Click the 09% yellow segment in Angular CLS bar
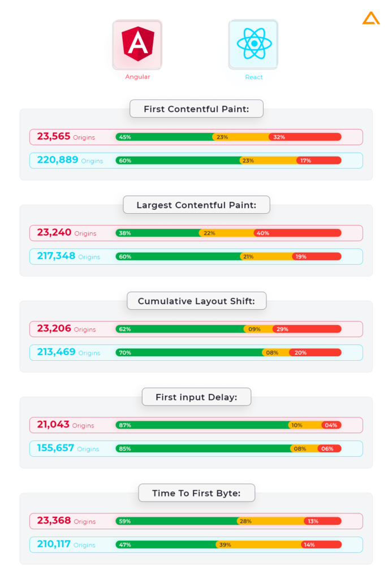The height and width of the screenshot is (579, 392). 259,329
